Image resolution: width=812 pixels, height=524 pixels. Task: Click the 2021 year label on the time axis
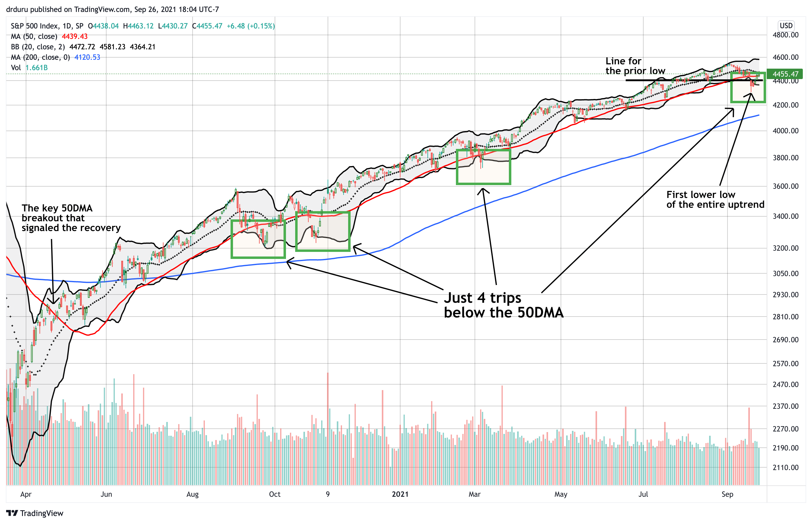coord(400,494)
